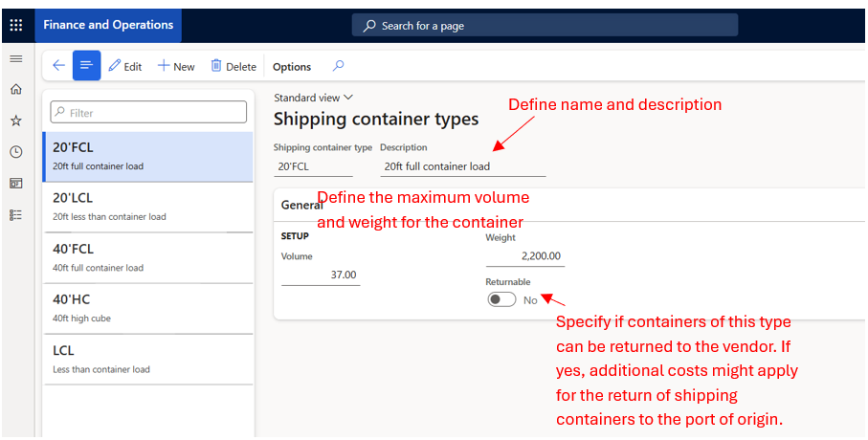Click the action pane search magnifier

click(x=338, y=66)
